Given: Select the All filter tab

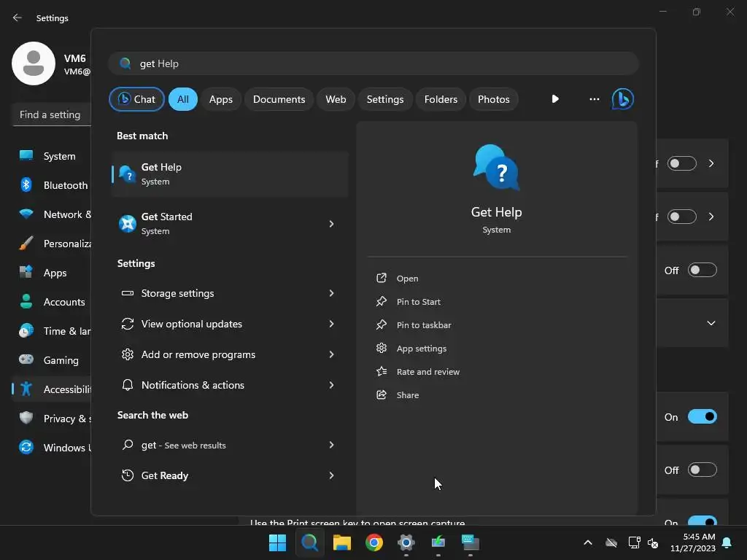Looking at the screenshot, I should [x=183, y=99].
